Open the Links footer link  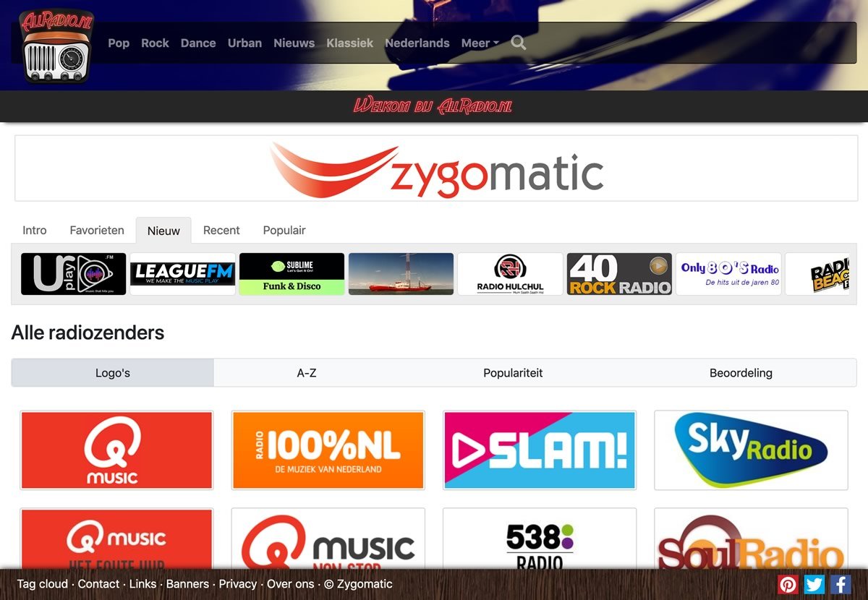(x=142, y=584)
